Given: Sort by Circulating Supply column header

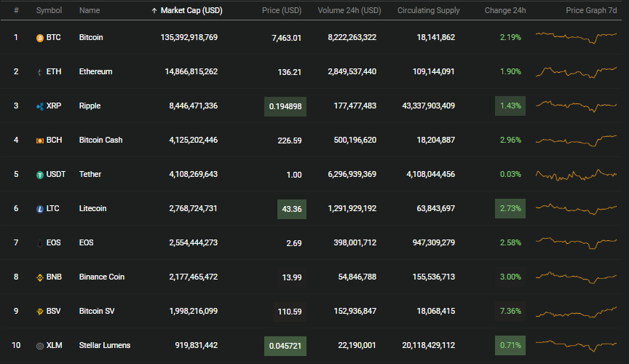Looking at the screenshot, I should 428,10.
